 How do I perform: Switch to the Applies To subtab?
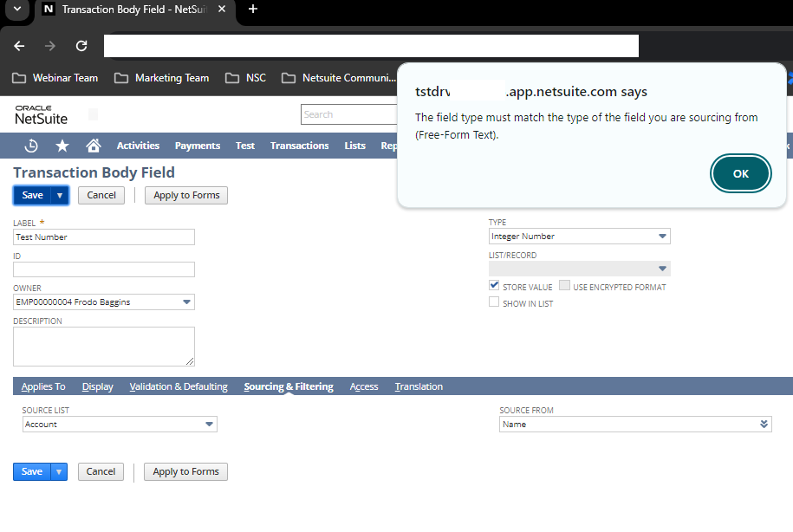coord(43,386)
